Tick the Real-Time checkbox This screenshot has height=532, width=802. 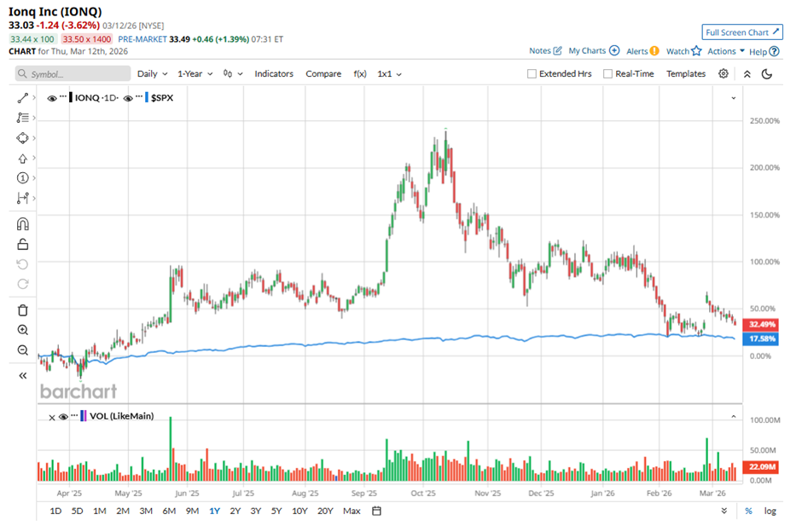pyautogui.click(x=608, y=74)
